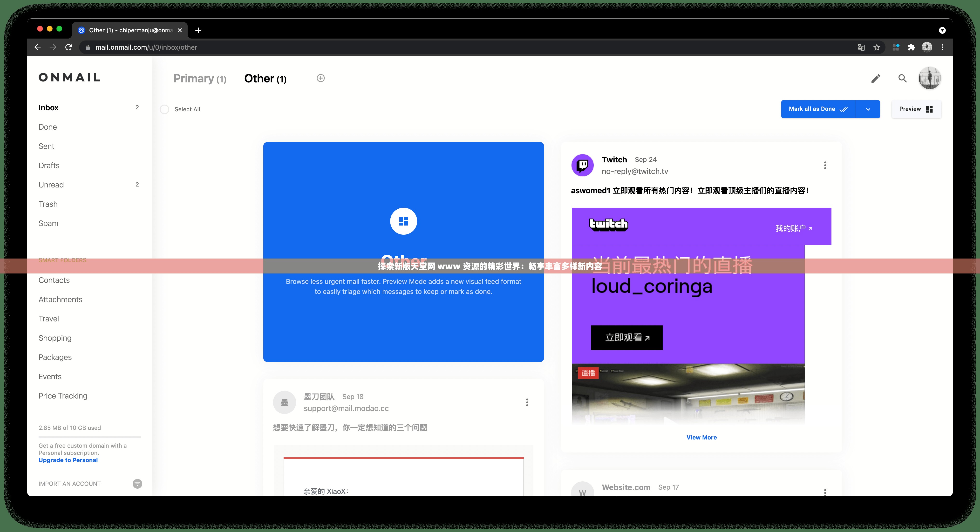Click the Chrome profile avatar
The height and width of the screenshot is (532, 980).
tap(927, 47)
